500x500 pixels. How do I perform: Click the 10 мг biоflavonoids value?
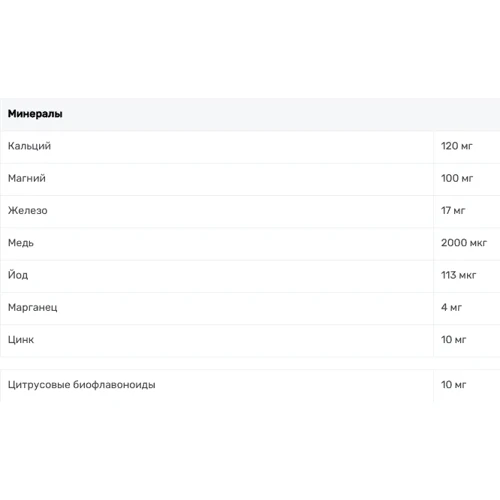pyautogui.click(x=454, y=385)
